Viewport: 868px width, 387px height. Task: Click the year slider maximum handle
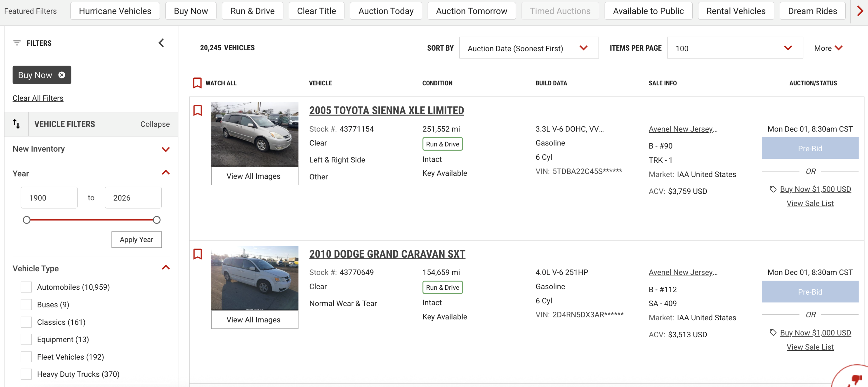(157, 220)
